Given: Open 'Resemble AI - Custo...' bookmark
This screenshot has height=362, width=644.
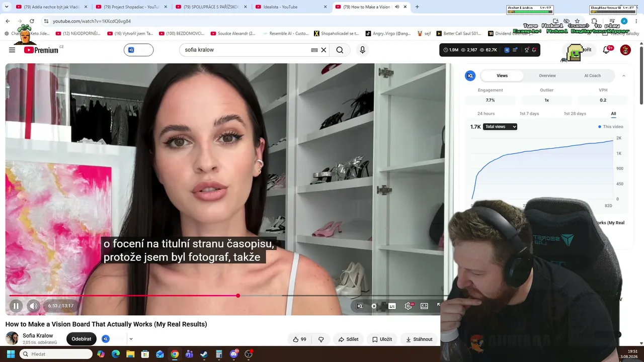Looking at the screenshot, I should pyautogui.click(x=284, y=34).
